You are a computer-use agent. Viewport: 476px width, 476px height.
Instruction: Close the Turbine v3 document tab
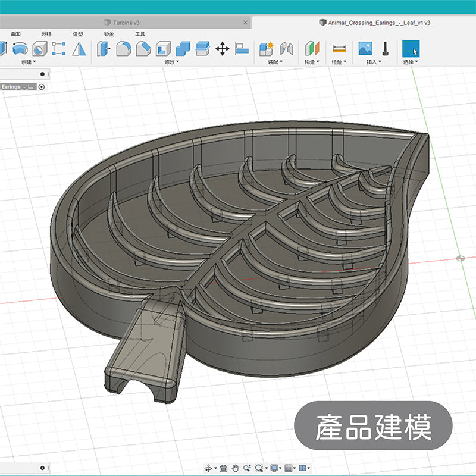[x=245, y=23]
